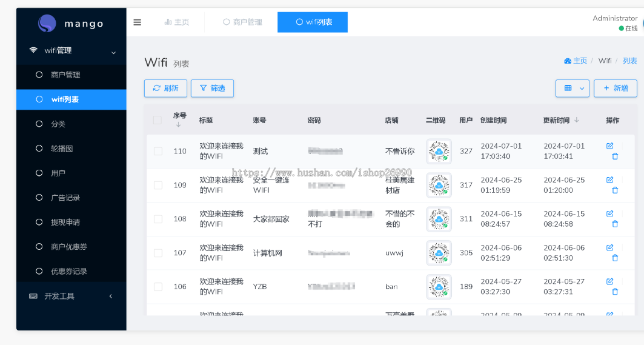
Task: Click the 大家都回家 account cell in row 108
Action: coord(271,219)
